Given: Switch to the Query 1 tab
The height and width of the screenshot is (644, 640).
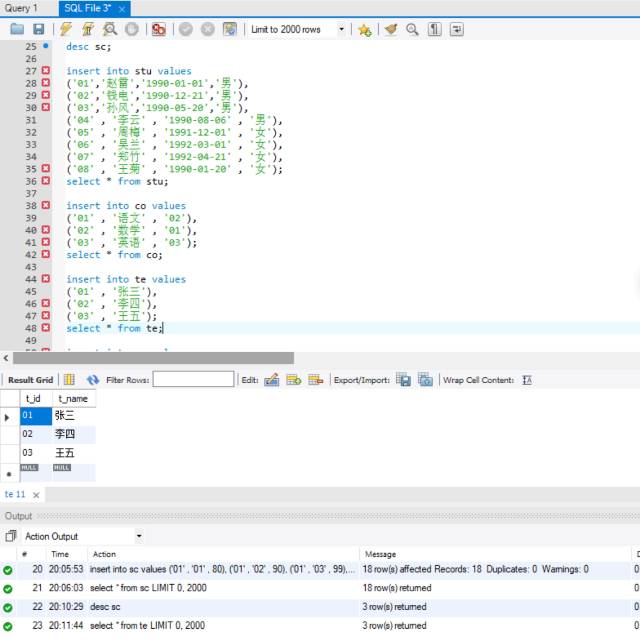Looking at the screenshot, I should [22, 8].
